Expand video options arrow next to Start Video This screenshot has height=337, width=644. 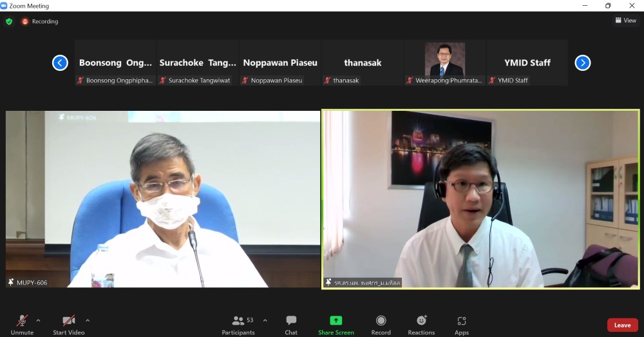pos(88,320)
